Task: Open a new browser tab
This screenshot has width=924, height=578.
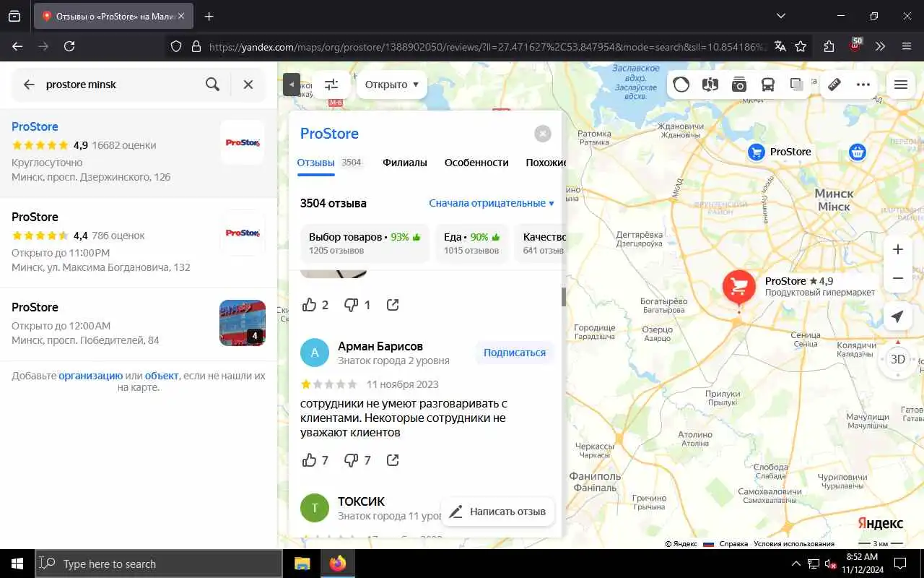Action: (x=209, y=17)
